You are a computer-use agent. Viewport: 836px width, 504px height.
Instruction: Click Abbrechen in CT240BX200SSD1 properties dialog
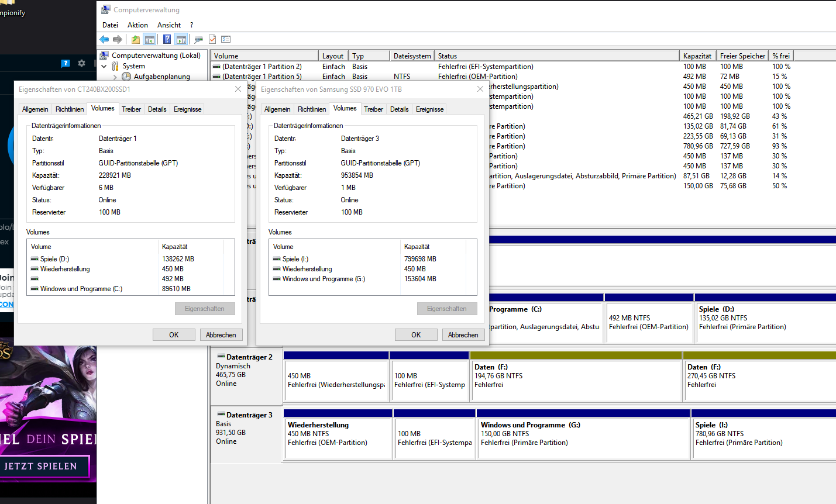coord(221,334)
